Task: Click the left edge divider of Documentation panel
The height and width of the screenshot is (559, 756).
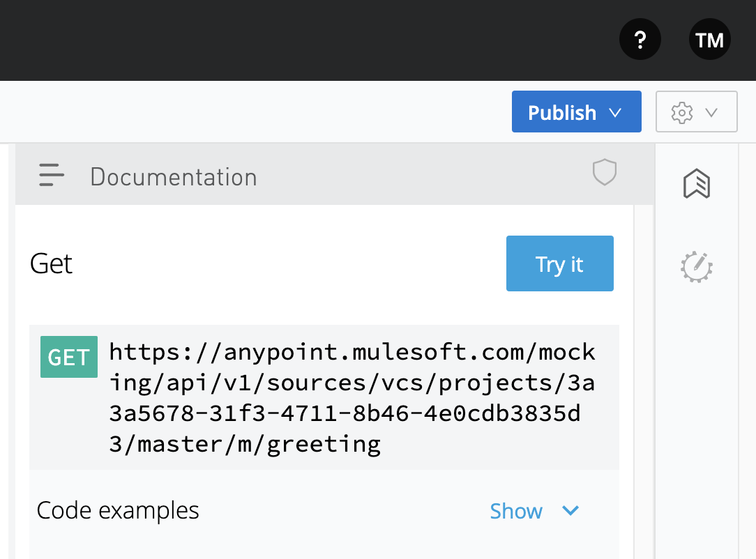Action: (x=15, y=349)
